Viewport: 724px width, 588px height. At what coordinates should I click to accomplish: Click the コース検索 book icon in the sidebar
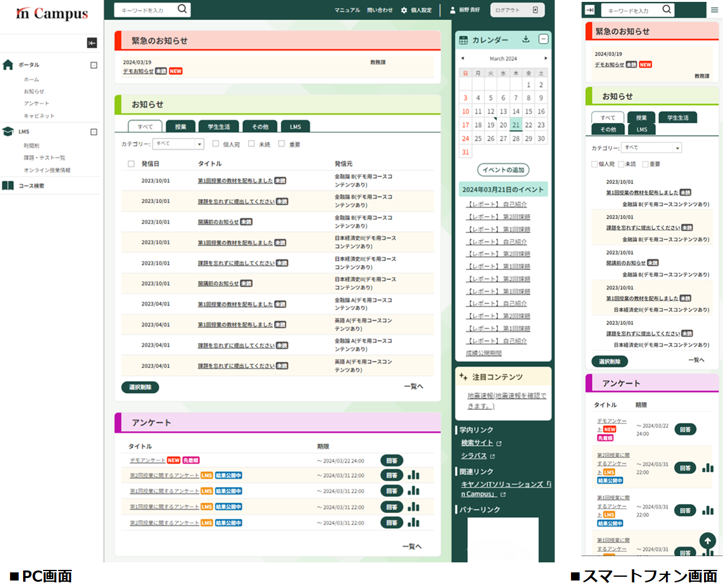(x=8, y=186)
